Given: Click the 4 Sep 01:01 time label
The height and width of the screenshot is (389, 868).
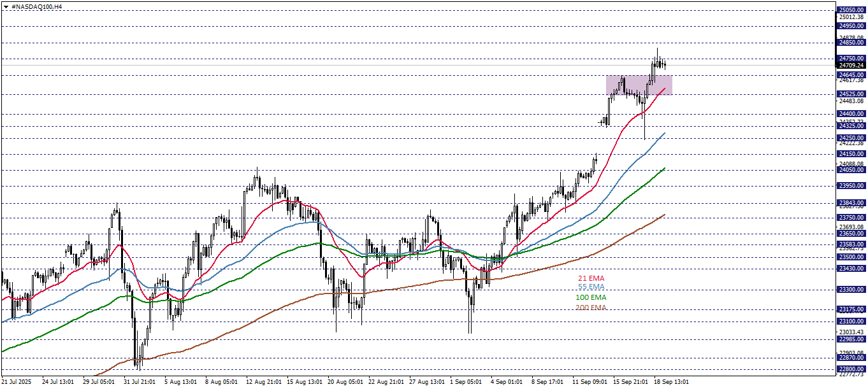Looking at the screenshot, I should [507, 382].
